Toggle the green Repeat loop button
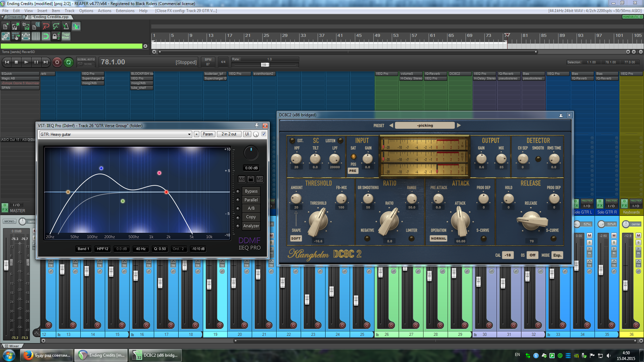The width and height of the screenshot is (644, 362). (x=68, y=62)
